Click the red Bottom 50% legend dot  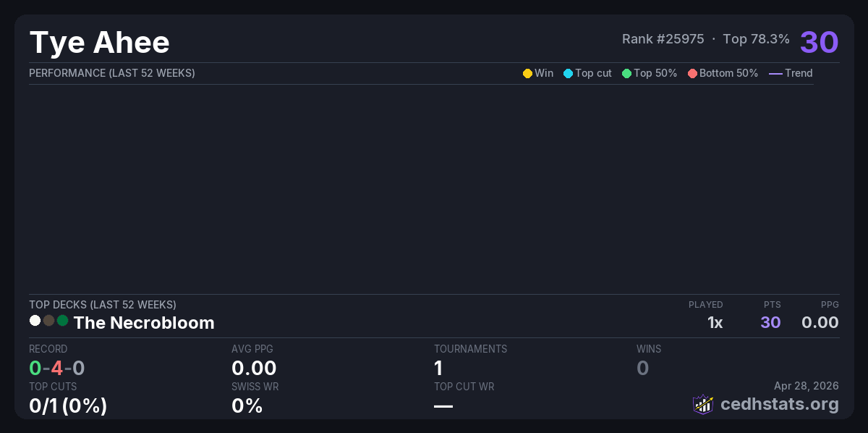(692, 73)
